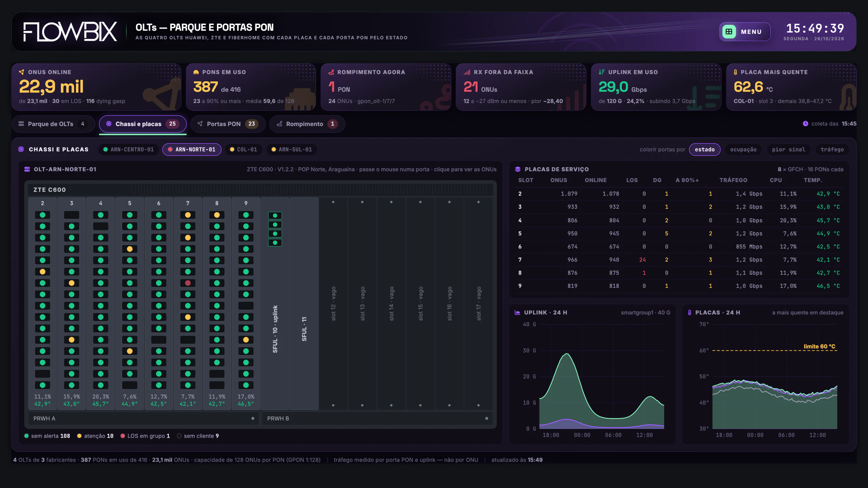
Task: Click the server icon beside OLT-ARN-NORTE-01
Action: (x=27, y=169)
